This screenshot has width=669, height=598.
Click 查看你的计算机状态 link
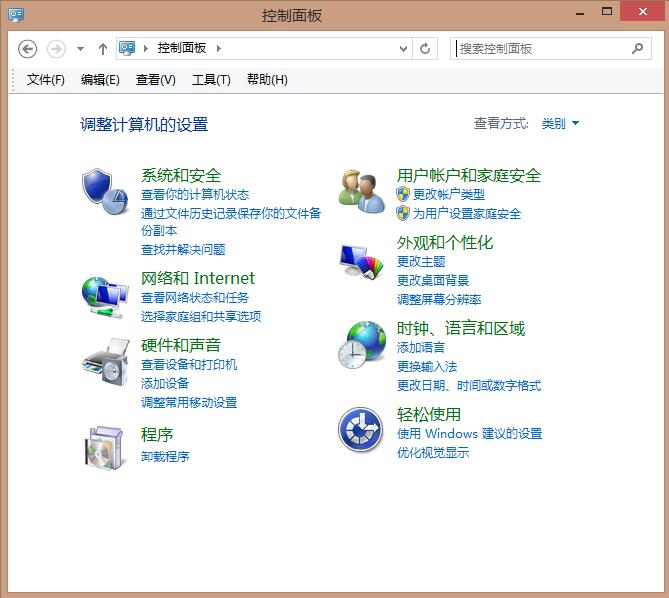click(x=195, y=195)
